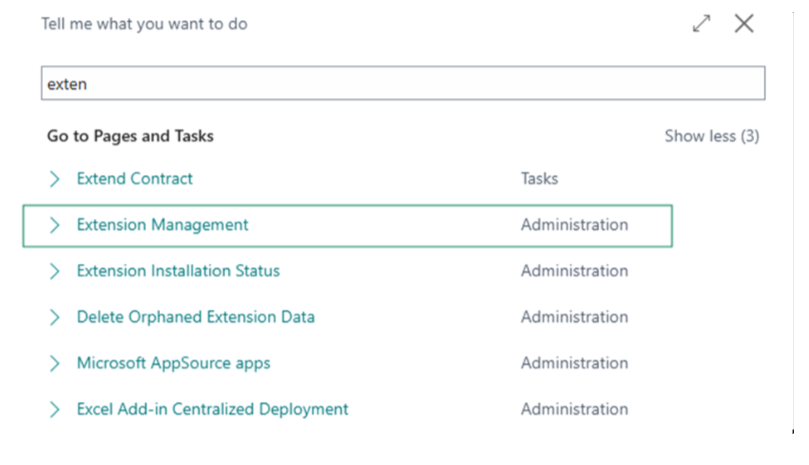
Task: Open the Extend Contract task
Action: click(135, 179)
